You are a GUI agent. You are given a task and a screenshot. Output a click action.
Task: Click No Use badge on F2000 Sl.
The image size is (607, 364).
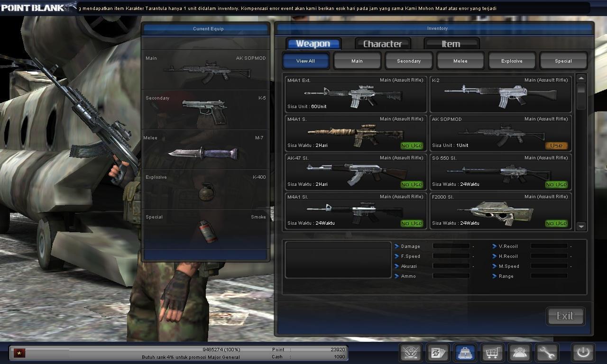pyautogui.click(x=556, y=223)
